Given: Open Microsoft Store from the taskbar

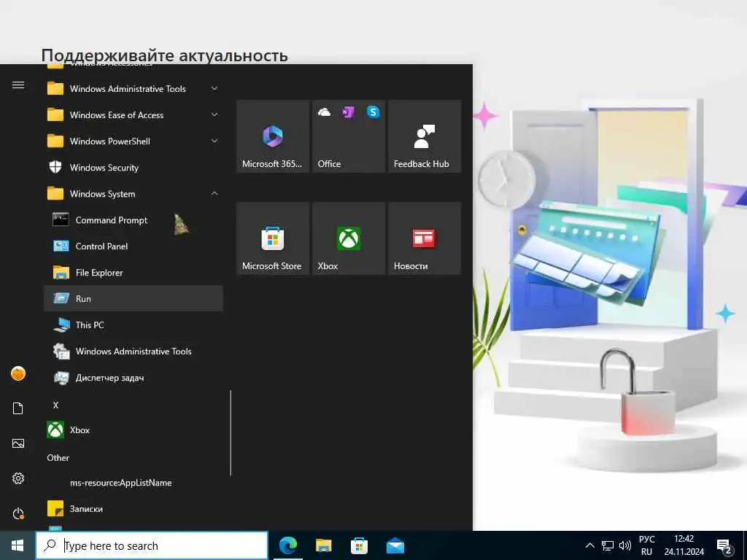Looking at the screenshot, I should (359, 545).
